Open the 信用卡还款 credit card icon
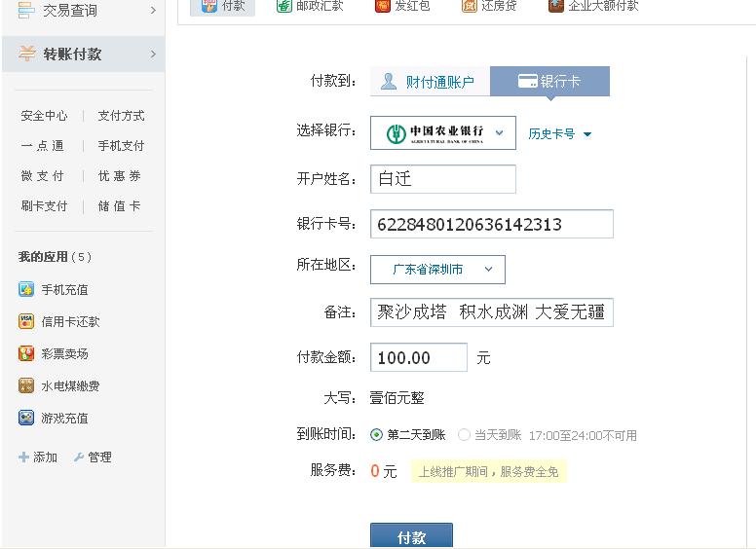Screen dimensions: 756x549 (x=26, y=321)
